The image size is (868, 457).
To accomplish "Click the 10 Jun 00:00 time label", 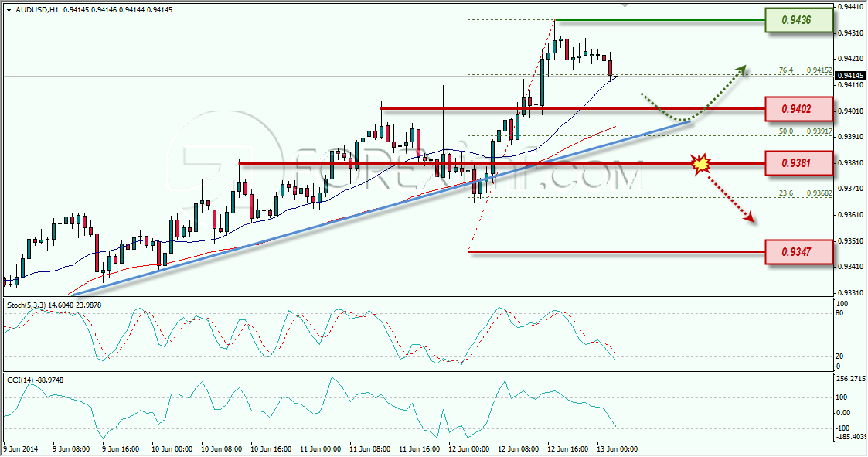I will [x=172, y=448].
